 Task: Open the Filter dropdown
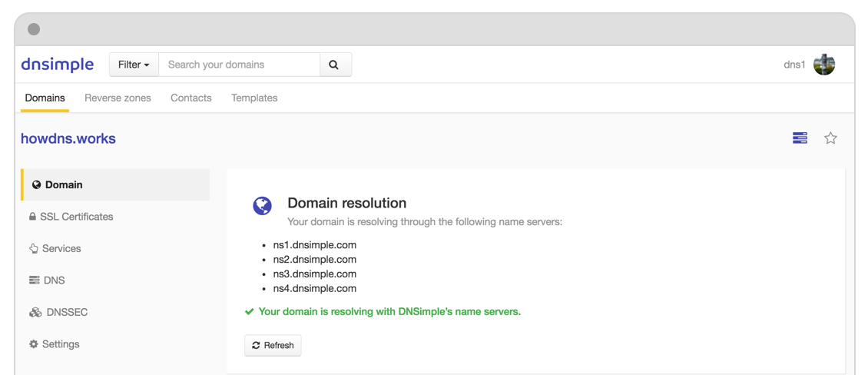134,65
